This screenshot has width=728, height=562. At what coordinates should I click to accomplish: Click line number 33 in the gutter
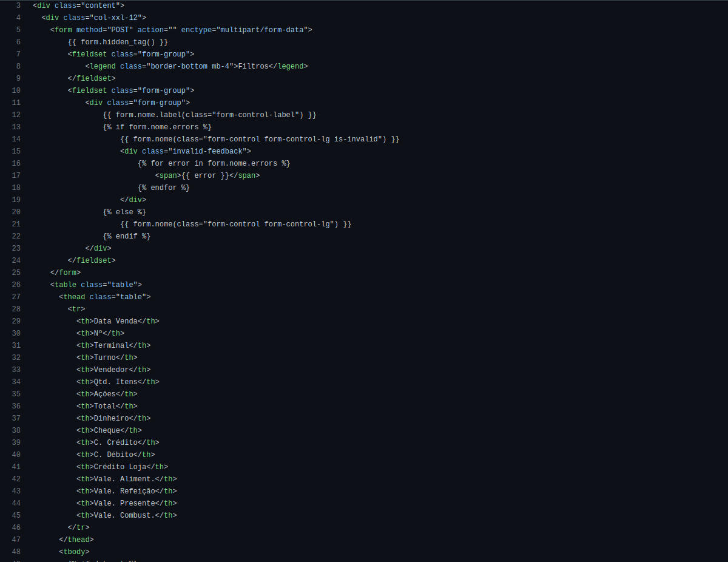pos(16,370)
